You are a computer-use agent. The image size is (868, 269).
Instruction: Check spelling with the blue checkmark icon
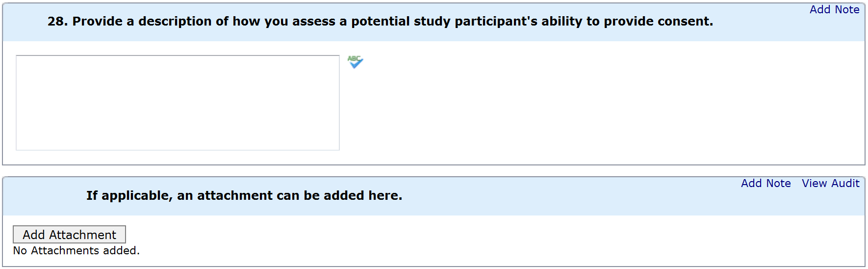point(355,62)
